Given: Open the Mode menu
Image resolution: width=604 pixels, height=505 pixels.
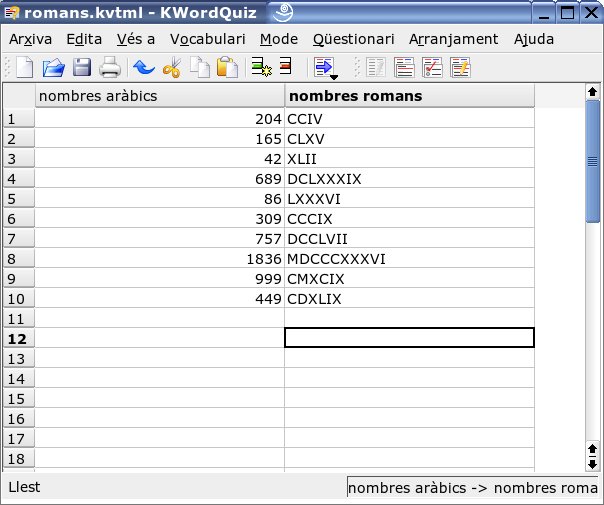Looking at the screenshot, I should pyautogui.click(x=279, y=39).
